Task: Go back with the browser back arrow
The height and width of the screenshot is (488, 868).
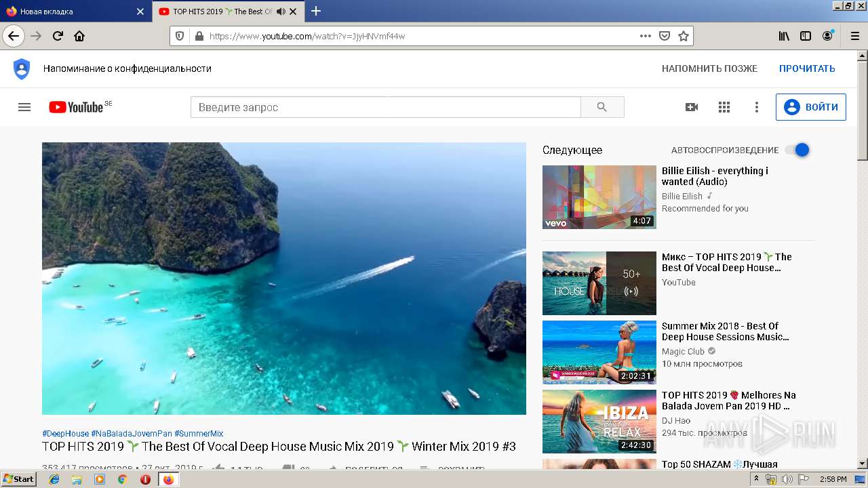Action: click(x=14, y=36)
